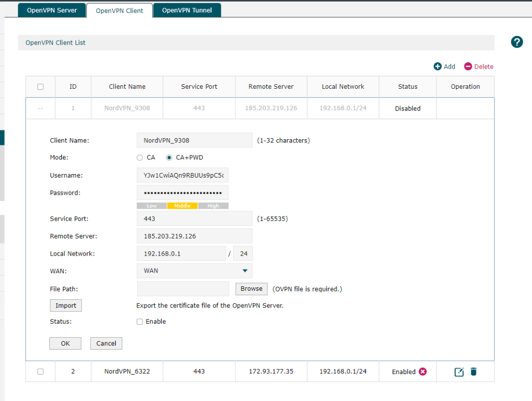Click the Operation column header
The width and height of the screenshot is (532, 401).
point(465,87)
